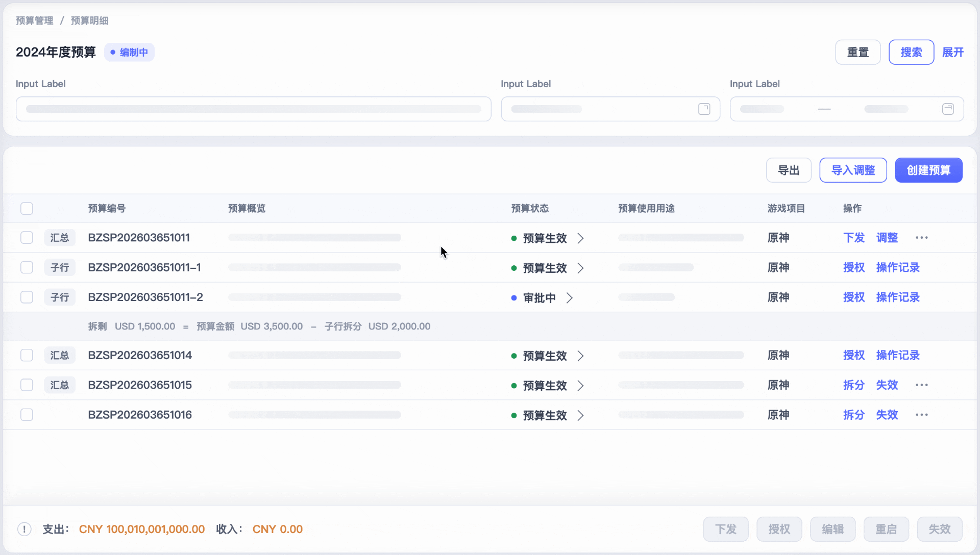Click 授权 for BZSP202603651014
This screenshot has width=980, height=555.
click(854, 355)
